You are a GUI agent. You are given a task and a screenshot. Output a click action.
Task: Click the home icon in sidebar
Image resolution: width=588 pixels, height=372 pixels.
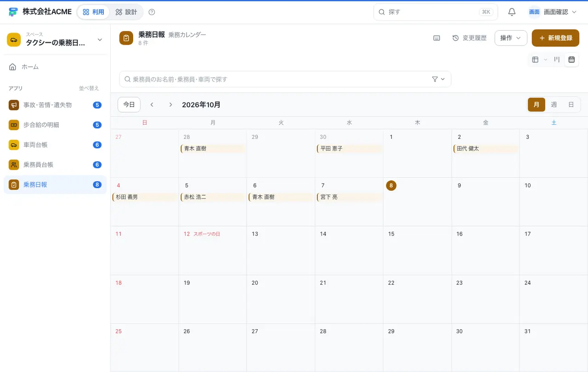[12, 67]
